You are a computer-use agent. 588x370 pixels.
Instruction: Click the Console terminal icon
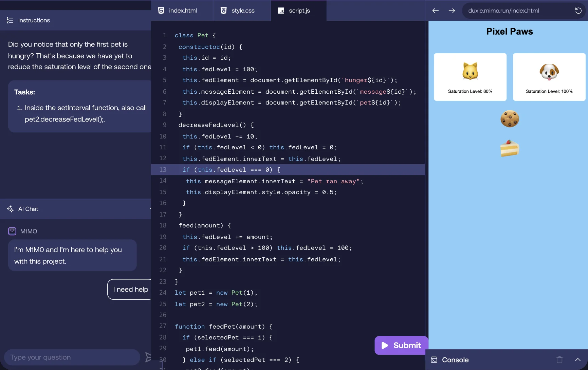434,360
